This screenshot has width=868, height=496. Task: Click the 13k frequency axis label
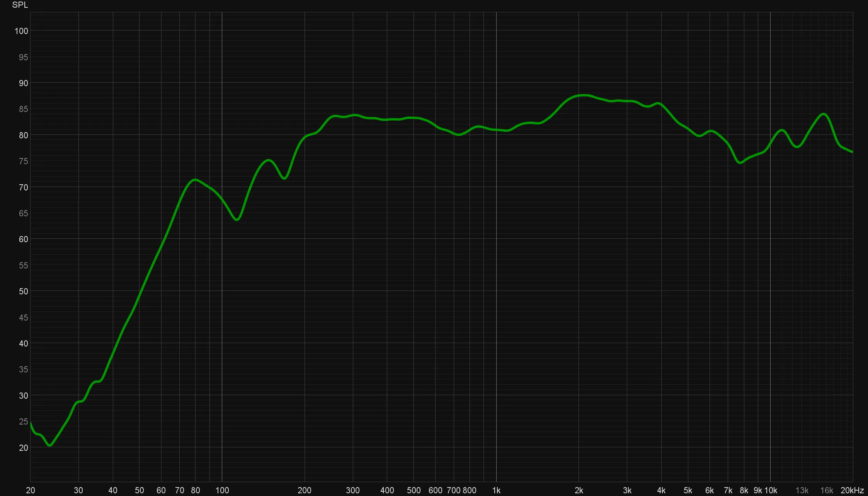click(802, 490)
